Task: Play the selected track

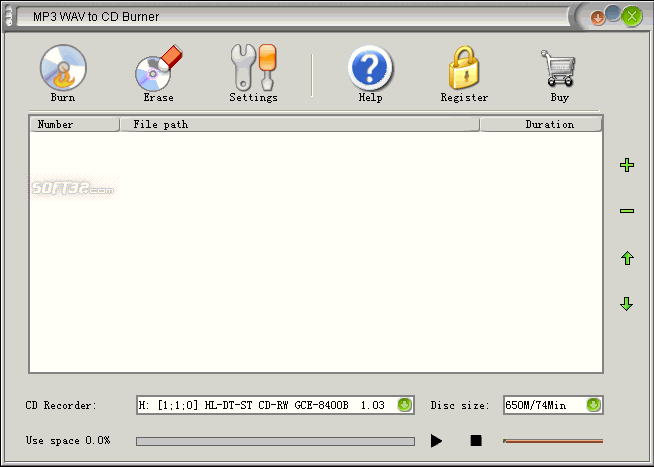Action: click(436, 441)
